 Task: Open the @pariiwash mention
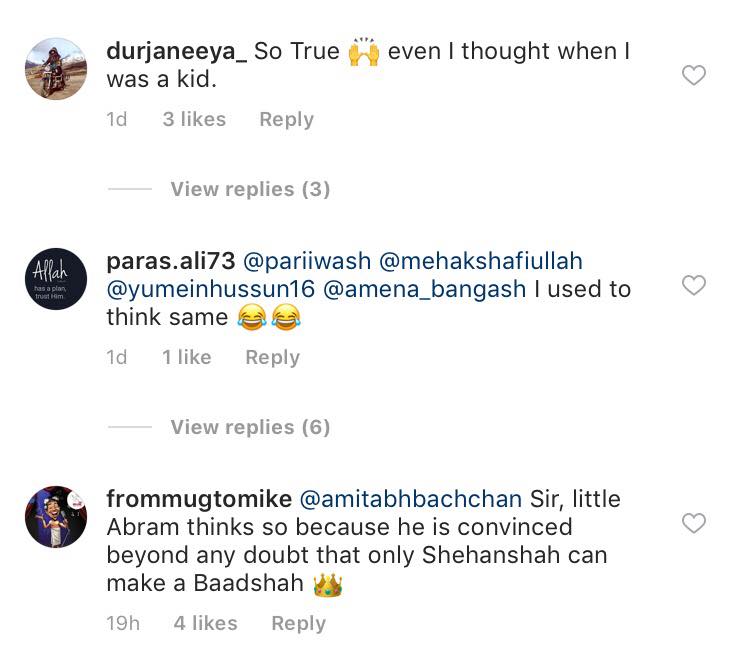tap(307, 261)
